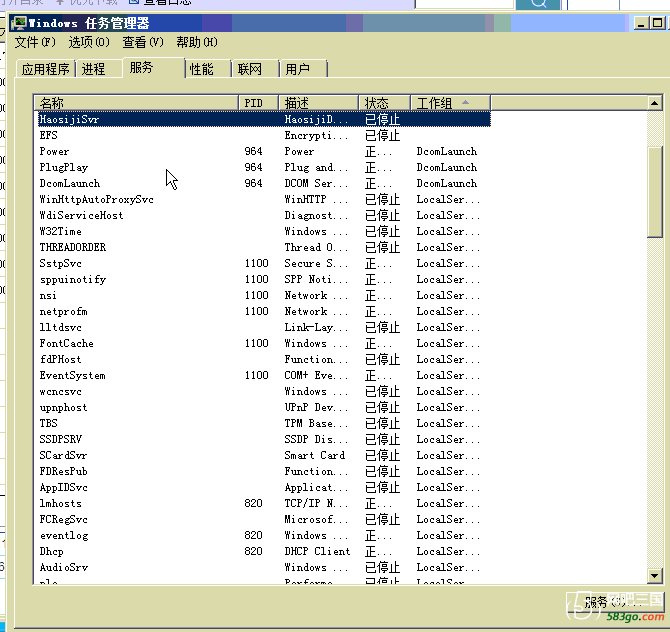Select the PlugPlay service row
The height and width of the screenshot is (632, 670).
(264, 168)
